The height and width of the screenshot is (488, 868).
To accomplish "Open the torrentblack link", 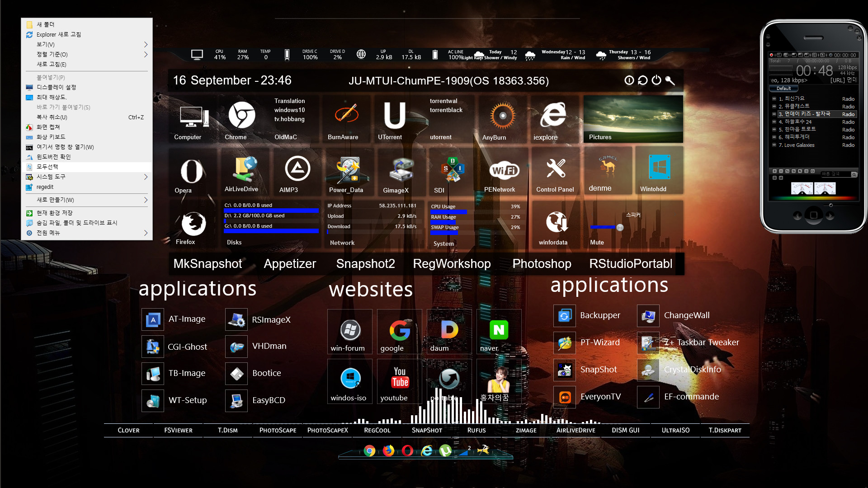I will [446, 110].
